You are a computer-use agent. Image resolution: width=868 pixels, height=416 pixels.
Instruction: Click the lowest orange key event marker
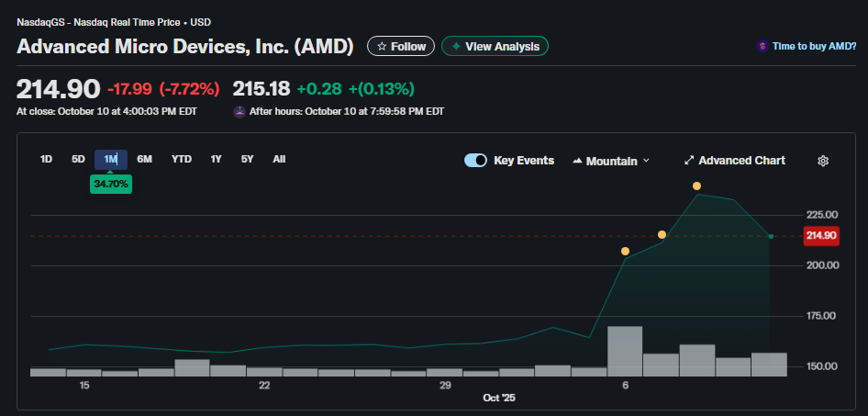(x=625, y=251)
